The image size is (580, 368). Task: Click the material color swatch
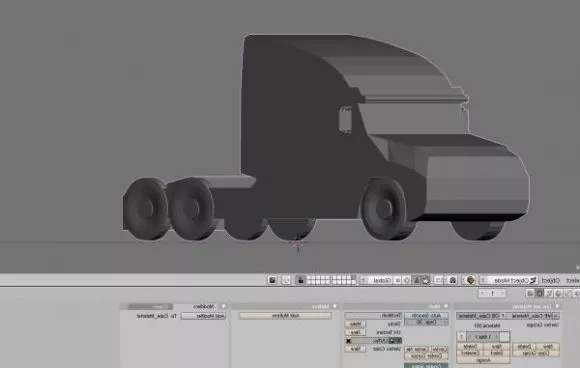click(x=505, y=337)
